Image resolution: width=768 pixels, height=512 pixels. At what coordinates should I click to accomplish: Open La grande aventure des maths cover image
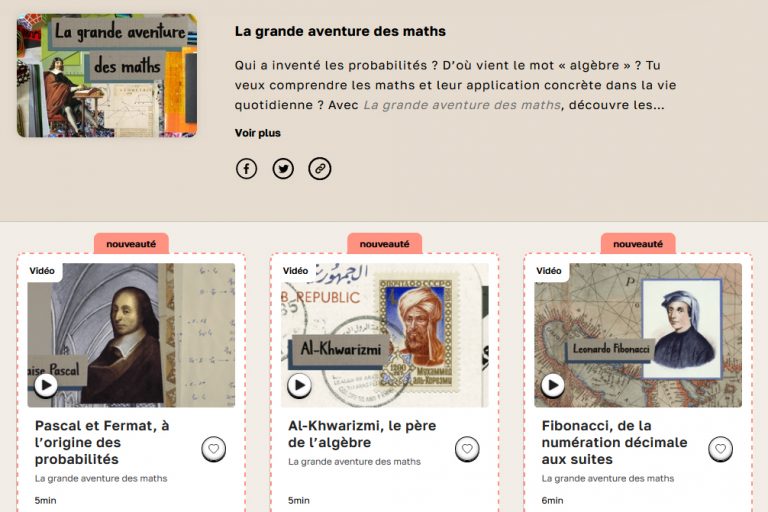107,75
